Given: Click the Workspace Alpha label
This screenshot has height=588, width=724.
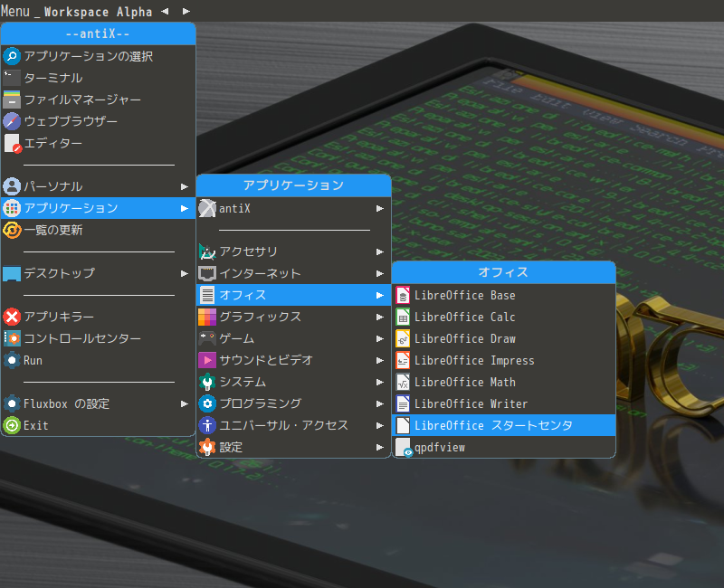Looking at the screenshot, I should tap(98, 12).
